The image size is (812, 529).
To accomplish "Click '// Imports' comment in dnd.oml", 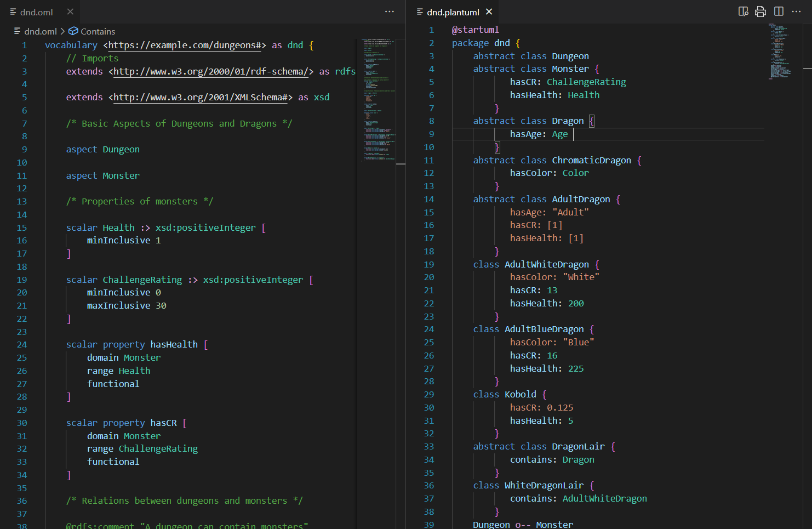I will pyautogui.click(x=92, y=58).
